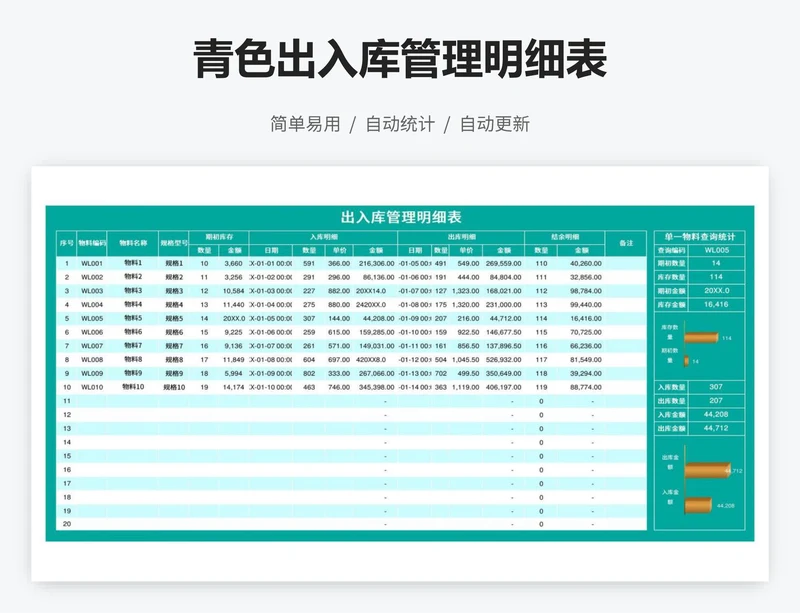
Task: Click the 库存数量 chart bar labeled 114
Action: click(x=702, y=337)
